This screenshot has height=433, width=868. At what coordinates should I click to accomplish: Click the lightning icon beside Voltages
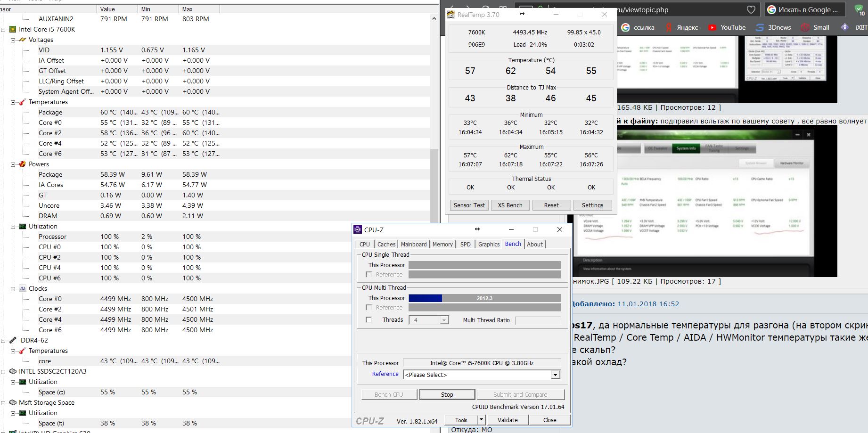coord(22,40)
